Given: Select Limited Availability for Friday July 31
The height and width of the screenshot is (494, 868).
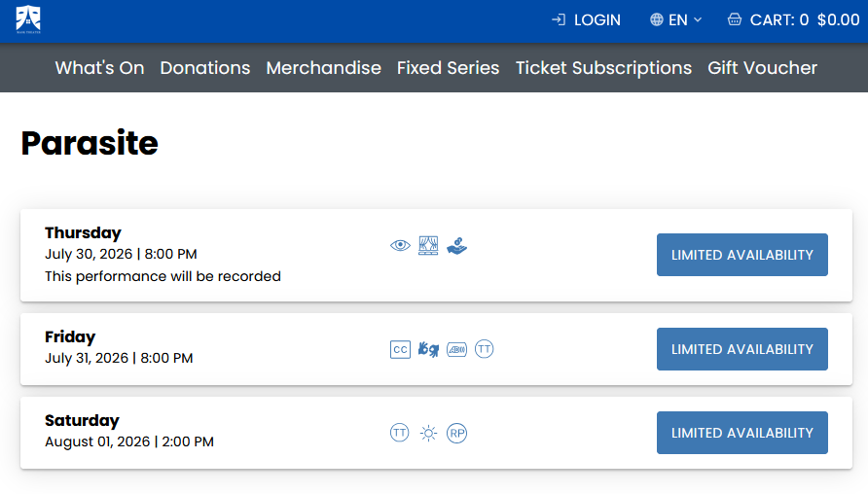Looking at the screenshot, I should pos(742,349).
